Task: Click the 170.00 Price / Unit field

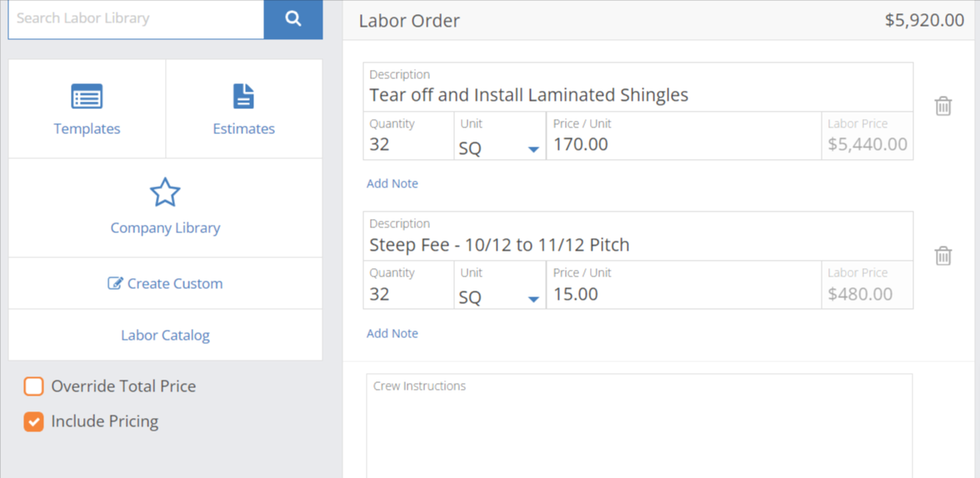Action: [x=683, y=136]
